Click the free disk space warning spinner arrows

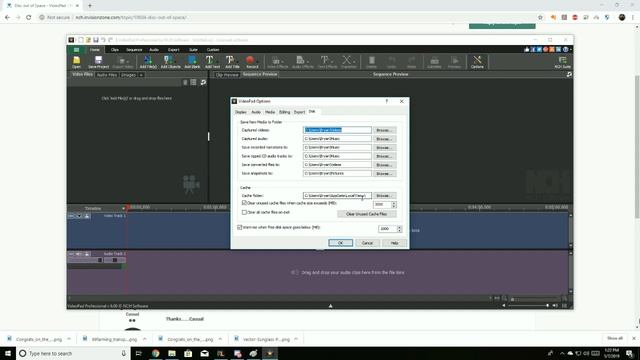(x=400, y=229)
